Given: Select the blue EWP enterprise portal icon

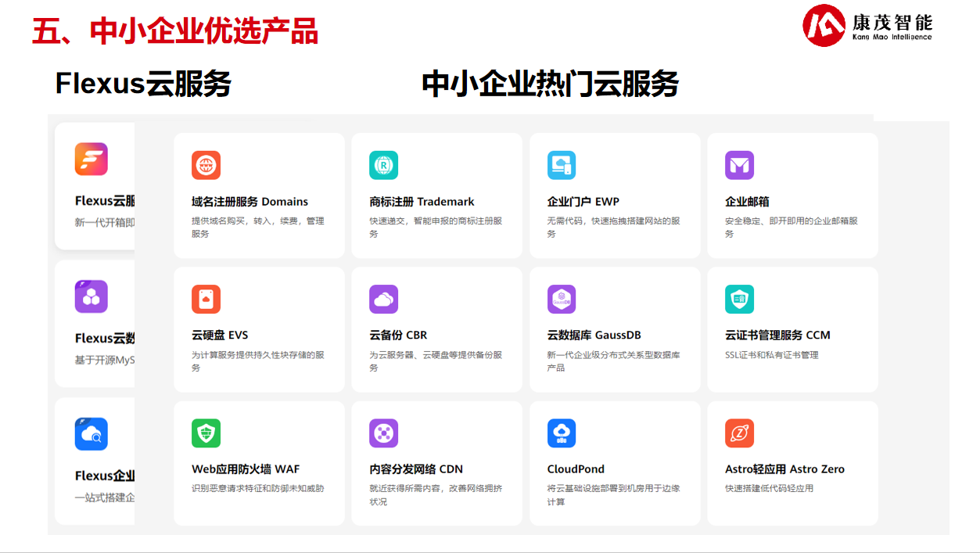Looking at the screenshot, I should click(561, 165).
